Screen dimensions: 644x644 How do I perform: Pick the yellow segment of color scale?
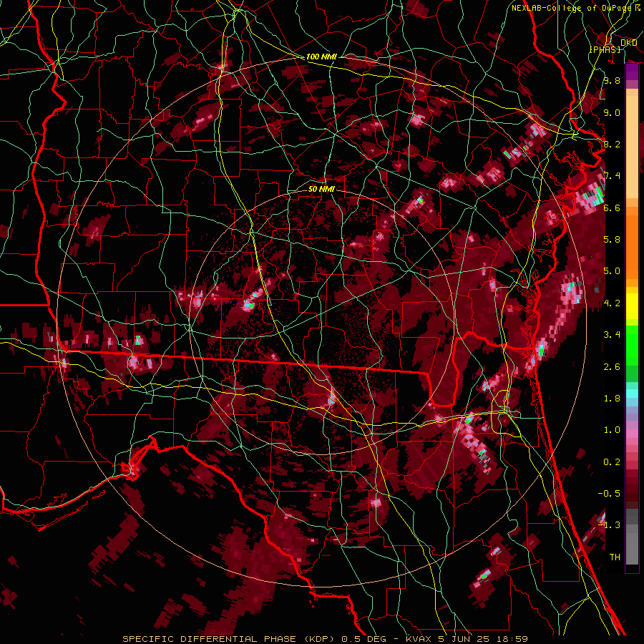632,306
